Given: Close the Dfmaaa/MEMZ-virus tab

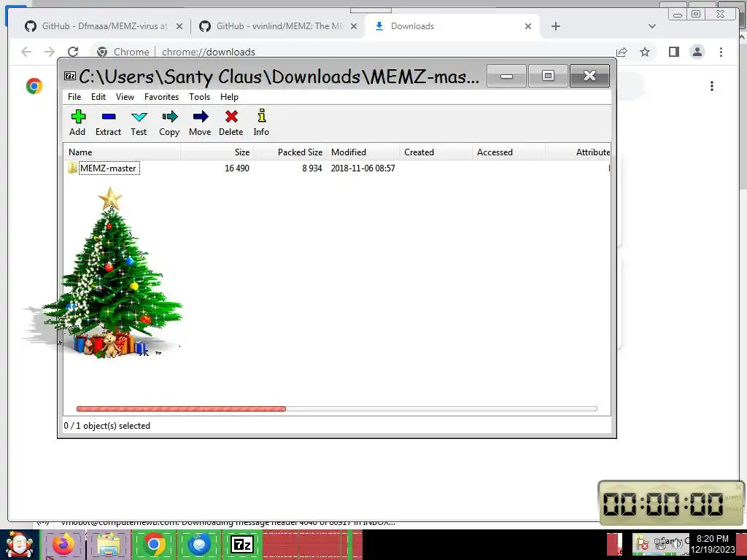Looking at the screenshot, I should tap(179, 26).
